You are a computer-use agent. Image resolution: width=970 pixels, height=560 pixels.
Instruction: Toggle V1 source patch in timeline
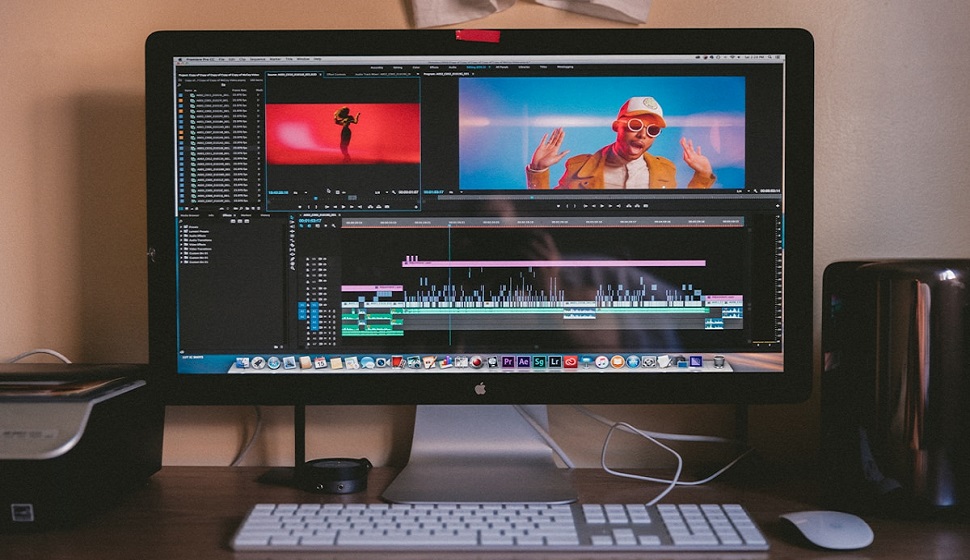[x=302, y=305]
